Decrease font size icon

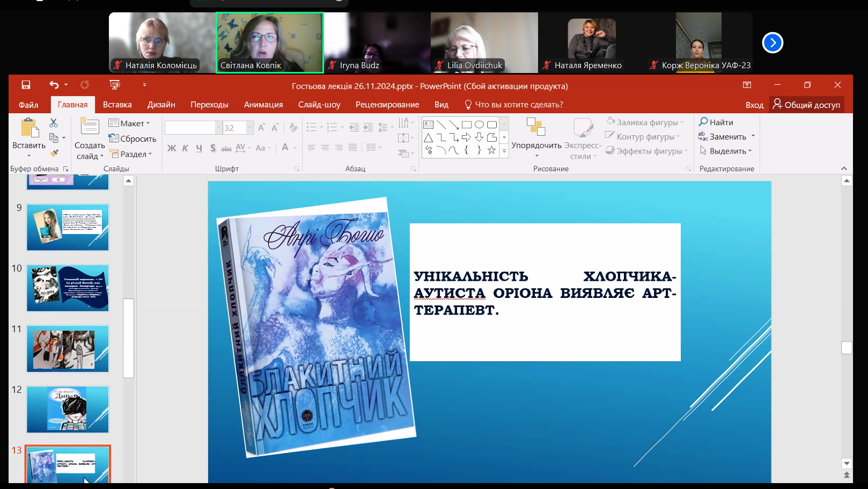click(275, 128)
